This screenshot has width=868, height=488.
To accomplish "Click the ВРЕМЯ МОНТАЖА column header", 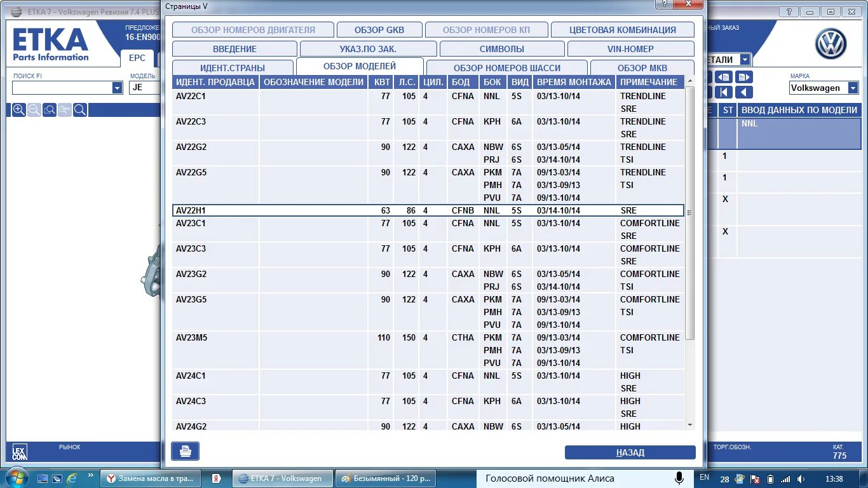I will 574,82.
